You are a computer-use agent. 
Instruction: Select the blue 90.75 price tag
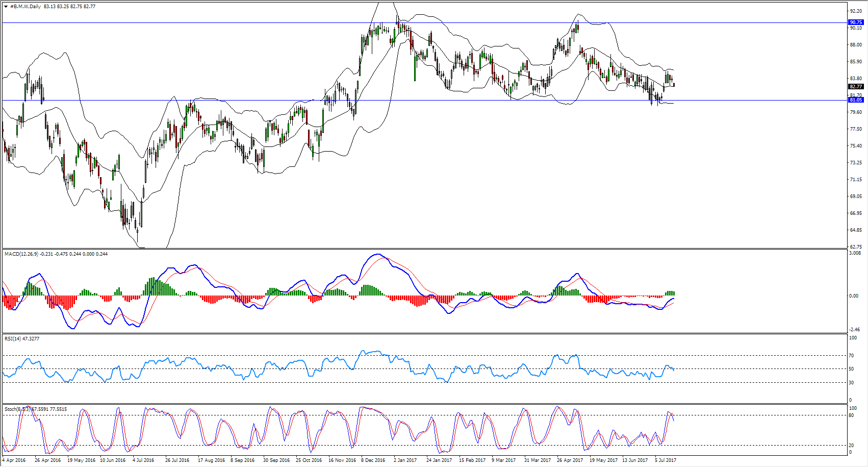point(856,22)
